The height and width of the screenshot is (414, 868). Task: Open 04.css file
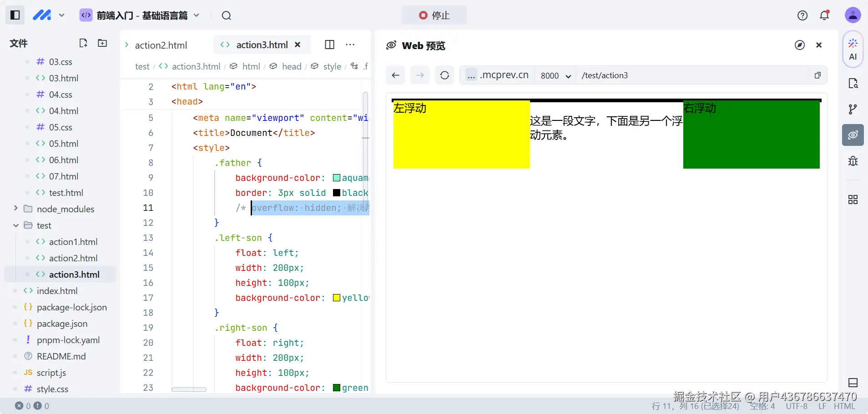(60, 95)
